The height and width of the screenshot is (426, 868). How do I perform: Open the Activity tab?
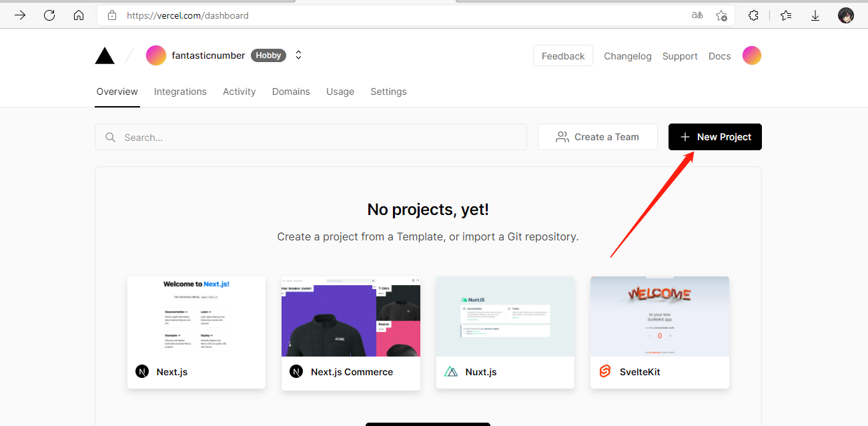point(239,91)
